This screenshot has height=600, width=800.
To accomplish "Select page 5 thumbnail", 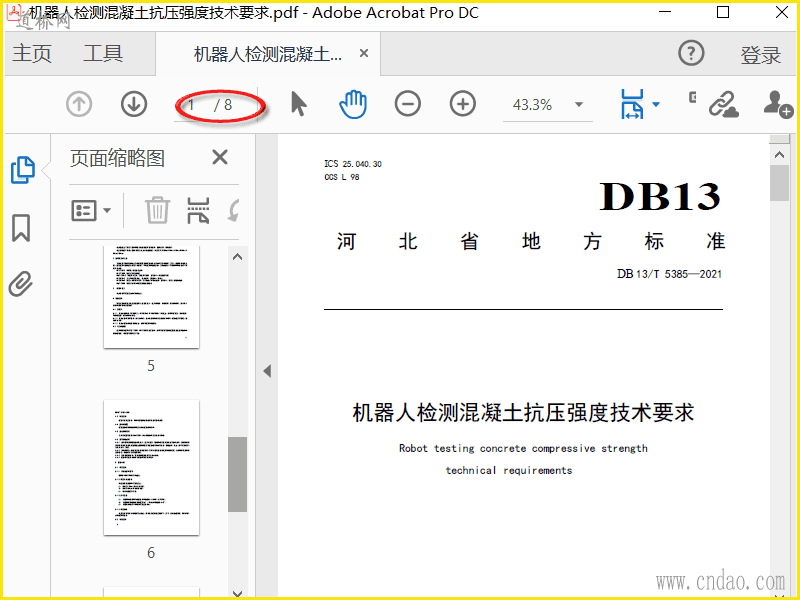I will (151, 297).
